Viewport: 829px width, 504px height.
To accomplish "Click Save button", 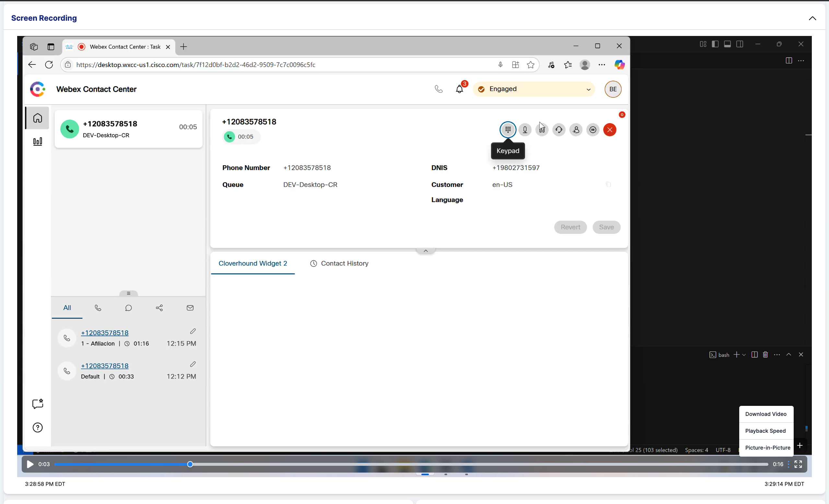I will (606, 227).
